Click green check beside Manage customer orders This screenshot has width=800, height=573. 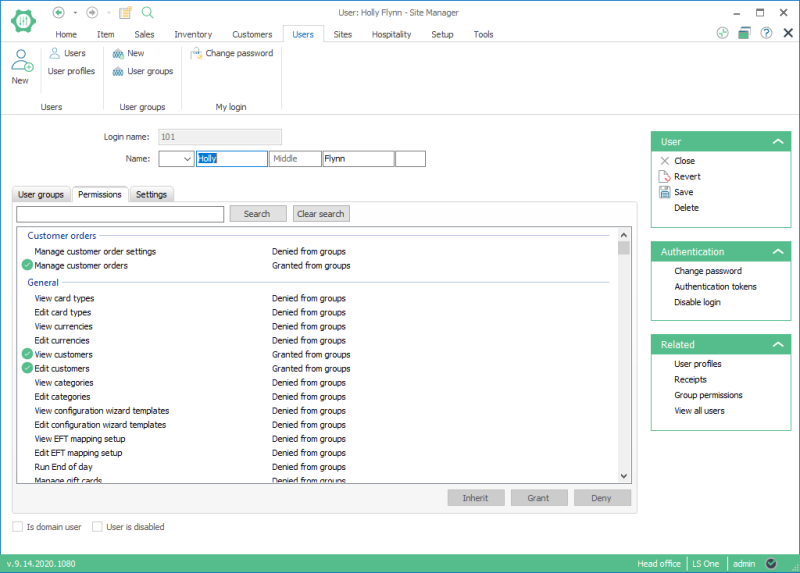coord(27,265)
